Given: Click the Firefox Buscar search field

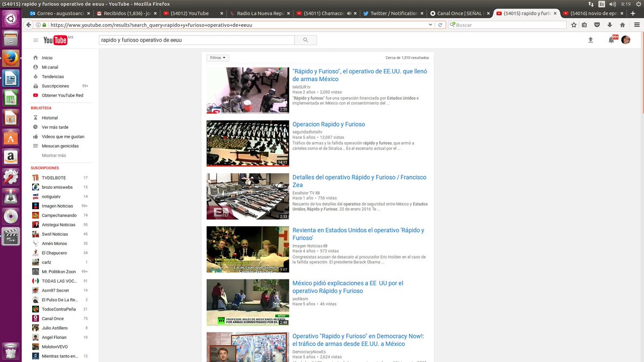Looking at the screenshot, I should point(507,25).
